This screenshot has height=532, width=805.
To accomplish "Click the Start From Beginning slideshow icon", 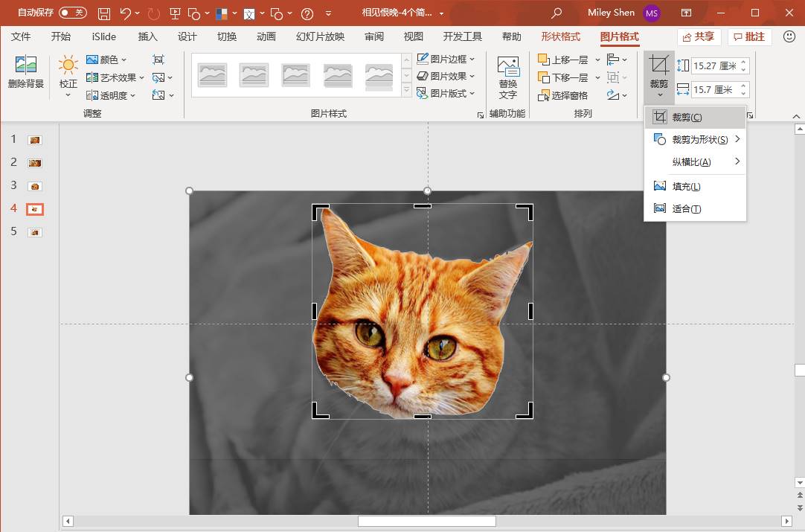I will 176,13.
